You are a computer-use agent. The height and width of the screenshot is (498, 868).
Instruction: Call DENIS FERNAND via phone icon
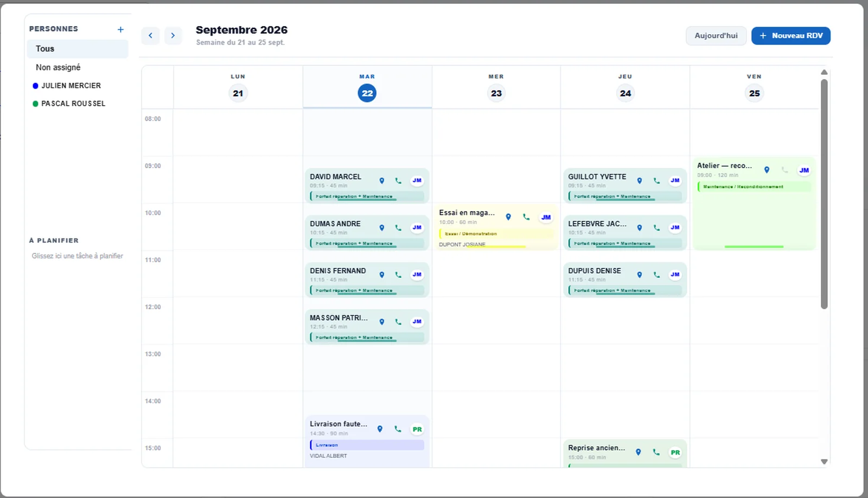(398, 274)
